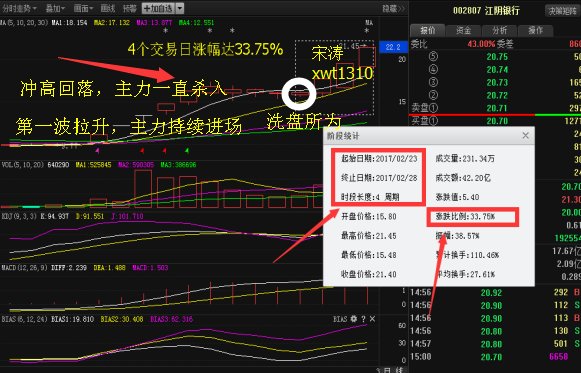Screen dimensions: 581x373
Task: Click 最低价格:15.48 in the dialog
Action: point(369,255)
